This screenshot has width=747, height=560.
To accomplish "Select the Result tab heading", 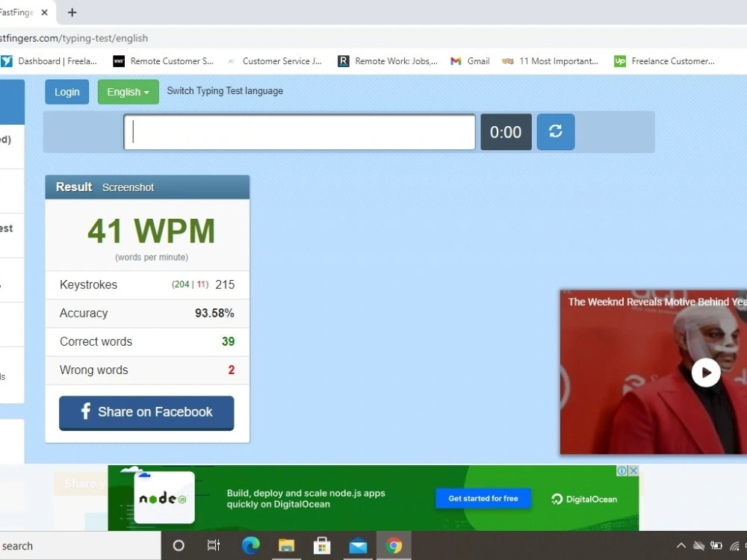I will tap(74, 187).
